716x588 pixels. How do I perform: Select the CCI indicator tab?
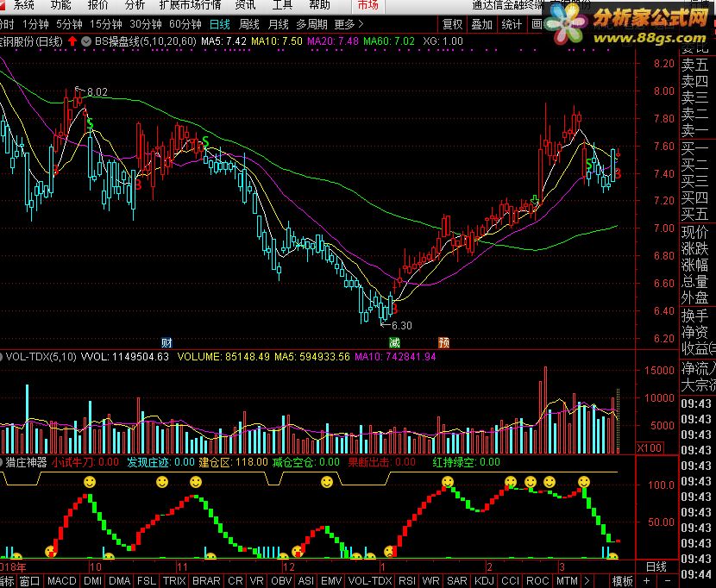[x=510, y=581]
